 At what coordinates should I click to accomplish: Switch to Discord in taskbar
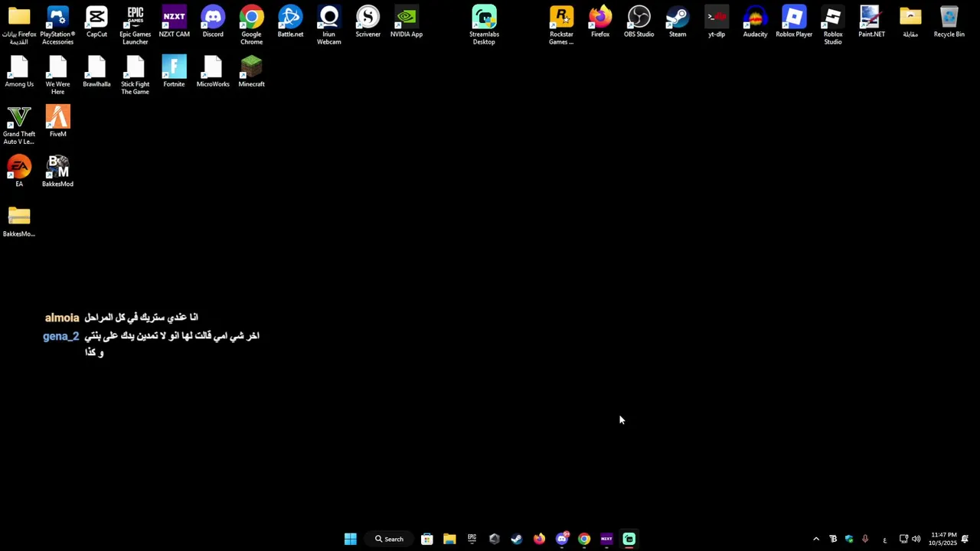click(562, 539)
